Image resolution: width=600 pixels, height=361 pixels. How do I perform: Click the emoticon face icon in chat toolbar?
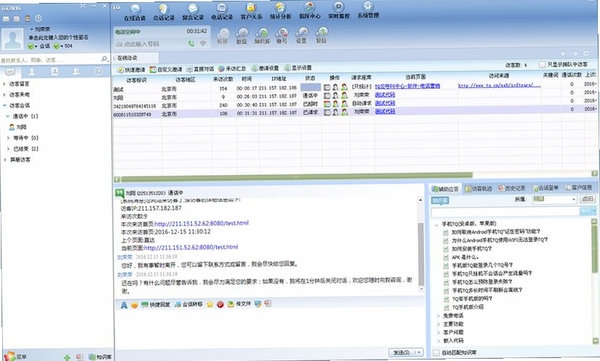point(134,305)
